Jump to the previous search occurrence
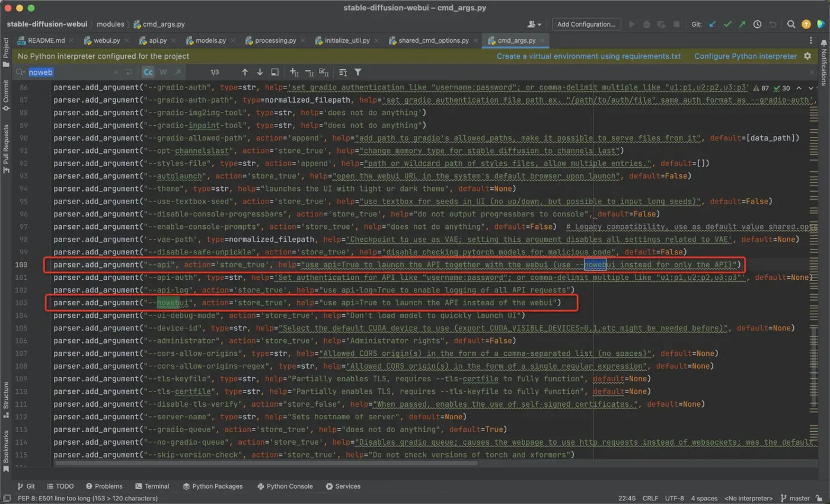 click(x=245, y=72)
